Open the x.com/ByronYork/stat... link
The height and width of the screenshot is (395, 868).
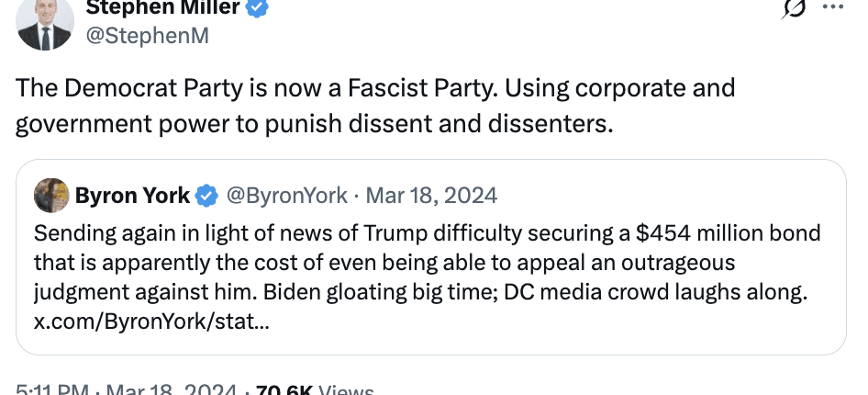coord(151,323)
